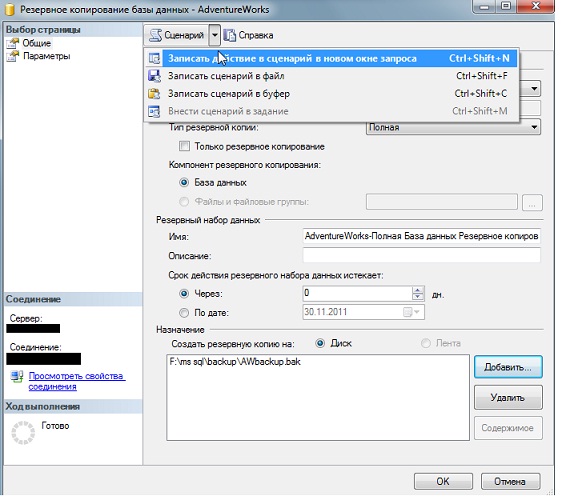Click the Описание description field
This screenshot has height=504, width=568.
pyautogui.click(x=421, y=255)
